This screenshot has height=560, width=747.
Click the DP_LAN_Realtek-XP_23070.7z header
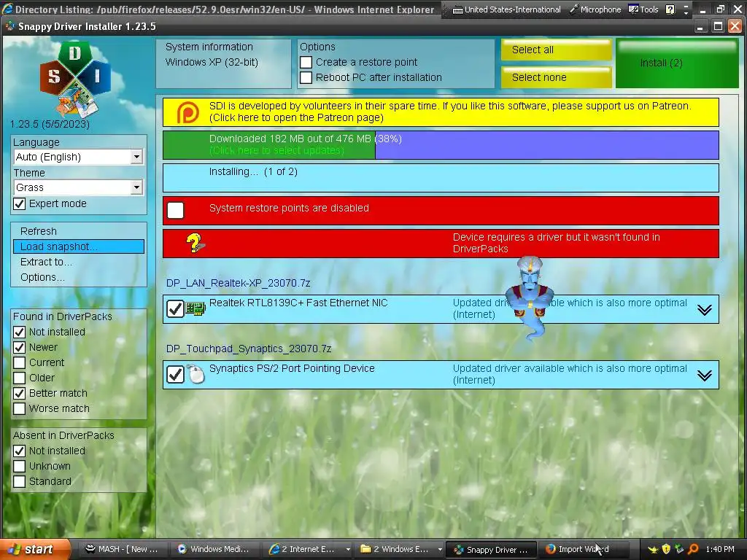[239, 283]
